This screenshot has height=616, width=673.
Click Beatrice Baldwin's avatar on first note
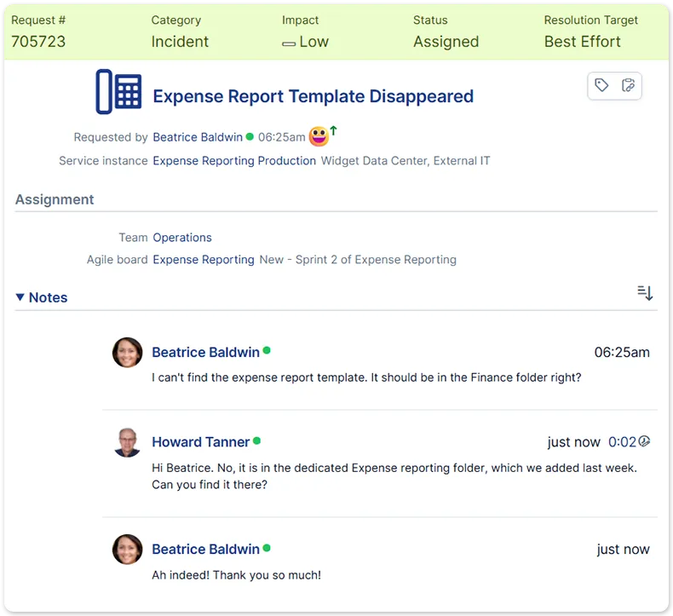point(128,353)
